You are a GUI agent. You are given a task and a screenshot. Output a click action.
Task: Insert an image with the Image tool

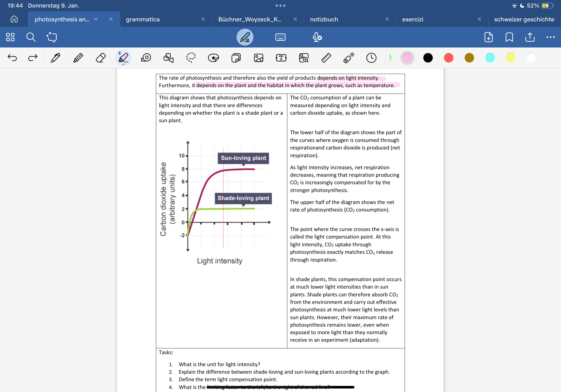click(258, 58)
